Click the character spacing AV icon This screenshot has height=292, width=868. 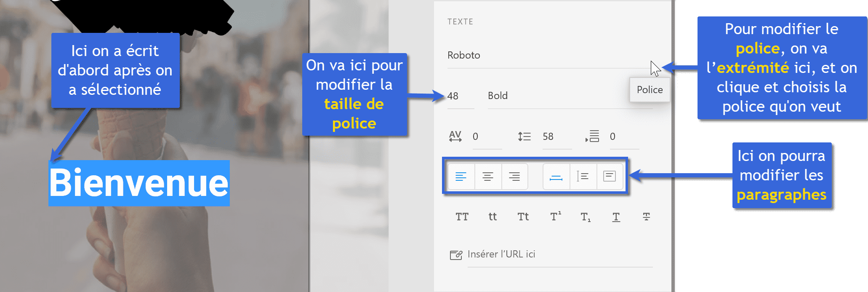click(455, 136)
